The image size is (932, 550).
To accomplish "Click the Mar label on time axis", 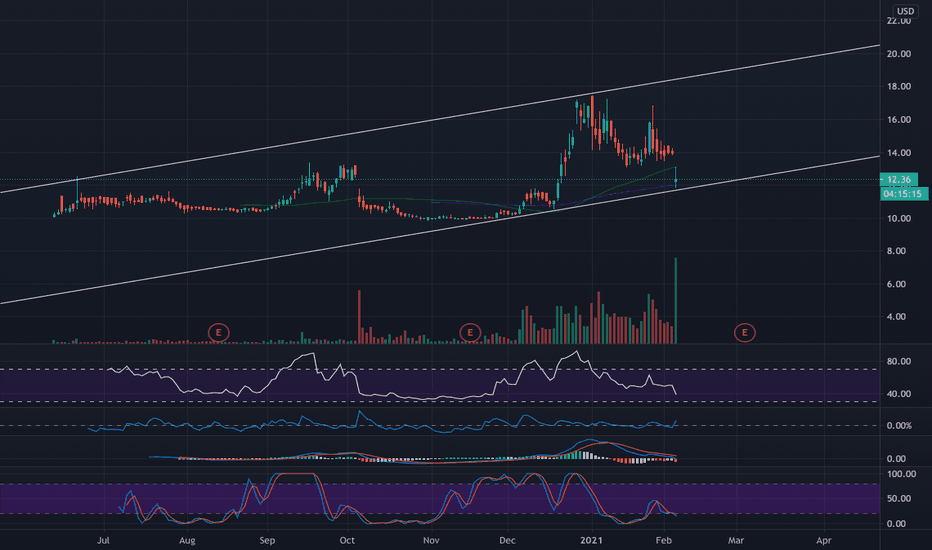I will click(x=736, y=540).
